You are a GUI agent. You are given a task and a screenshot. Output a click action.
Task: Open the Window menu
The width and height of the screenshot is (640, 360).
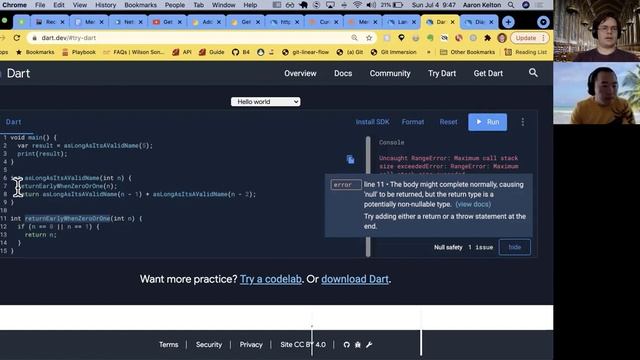pyautogui.click(x=224, y=5)
